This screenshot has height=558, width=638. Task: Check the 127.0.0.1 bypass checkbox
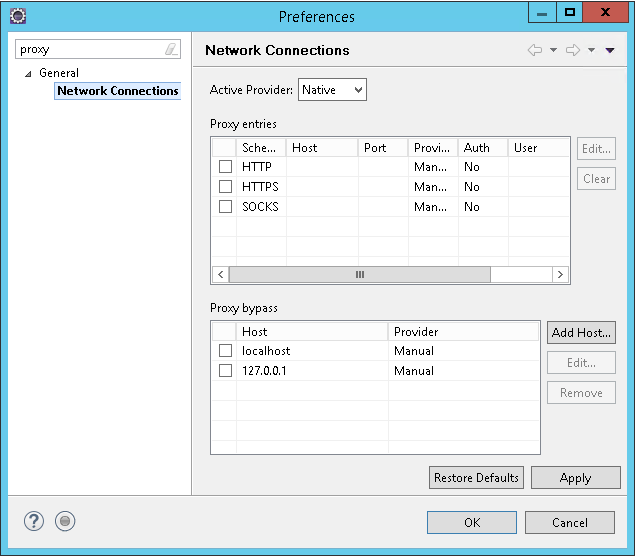point(225,370)
